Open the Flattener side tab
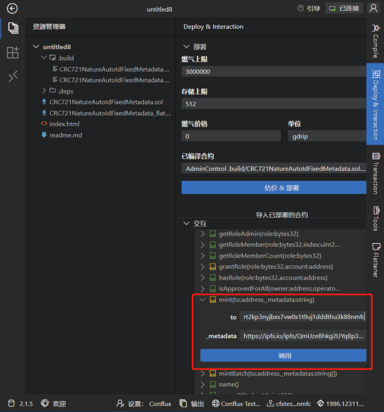Image resolution: width=384 pixels, height=412 pixels. click(376, 260)
